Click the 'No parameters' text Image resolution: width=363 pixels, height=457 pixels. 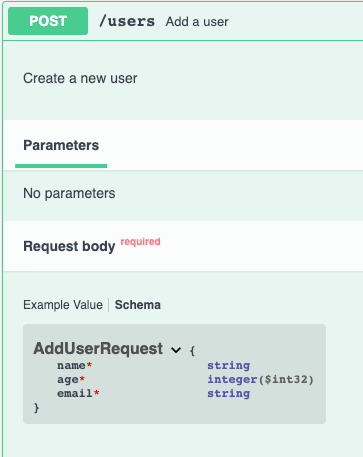(x=69, y=193)
